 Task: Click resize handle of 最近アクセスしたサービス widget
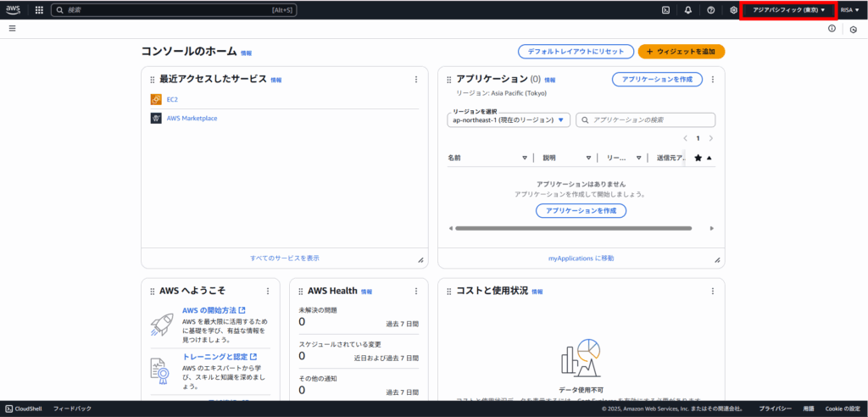(x=420, y=259)
